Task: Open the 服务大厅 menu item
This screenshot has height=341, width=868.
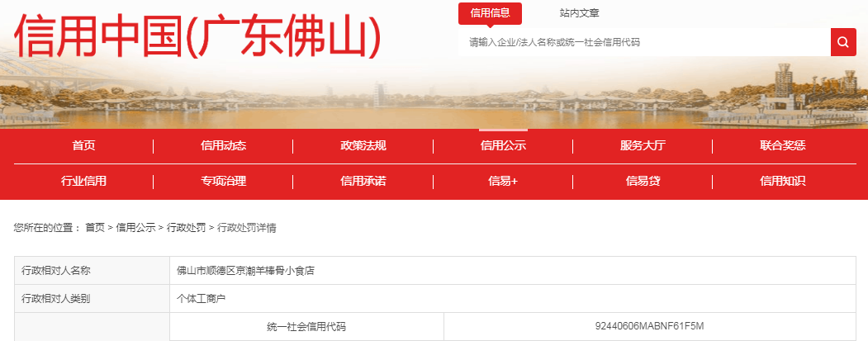Action: click(x=643, y=146)
